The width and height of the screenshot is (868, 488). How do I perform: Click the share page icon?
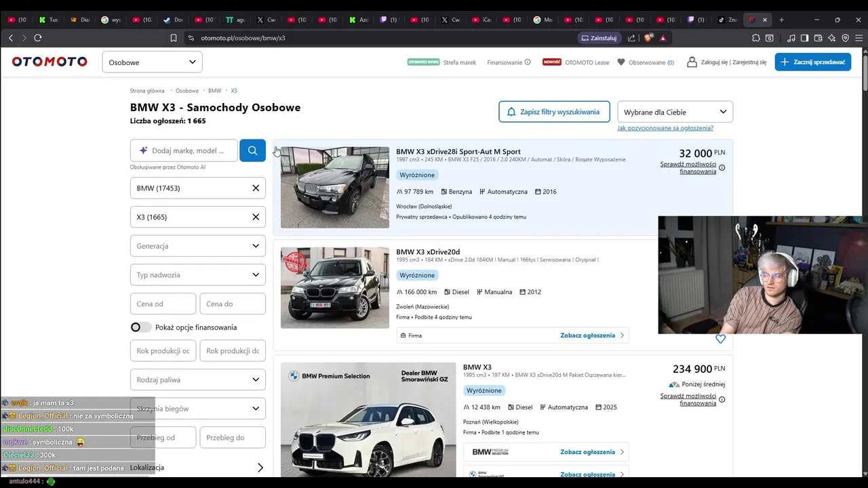pos(631,38)
